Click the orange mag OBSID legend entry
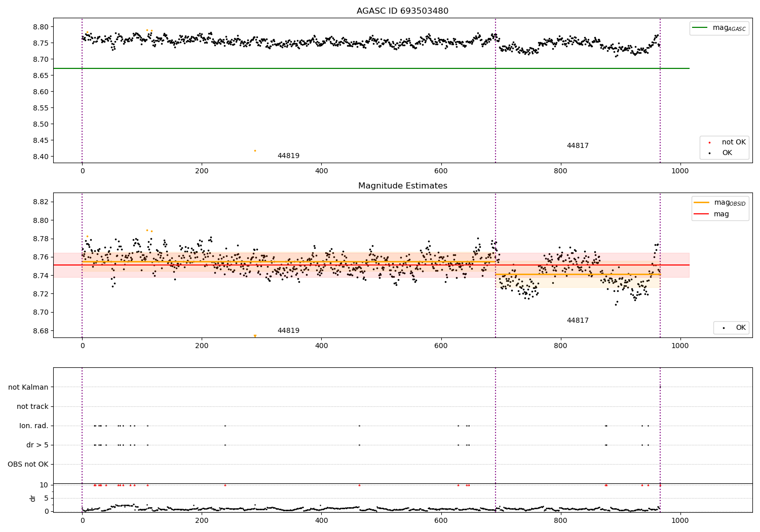Screen dimensions: 760x532 pyautogui.click(x=719, y=203)
